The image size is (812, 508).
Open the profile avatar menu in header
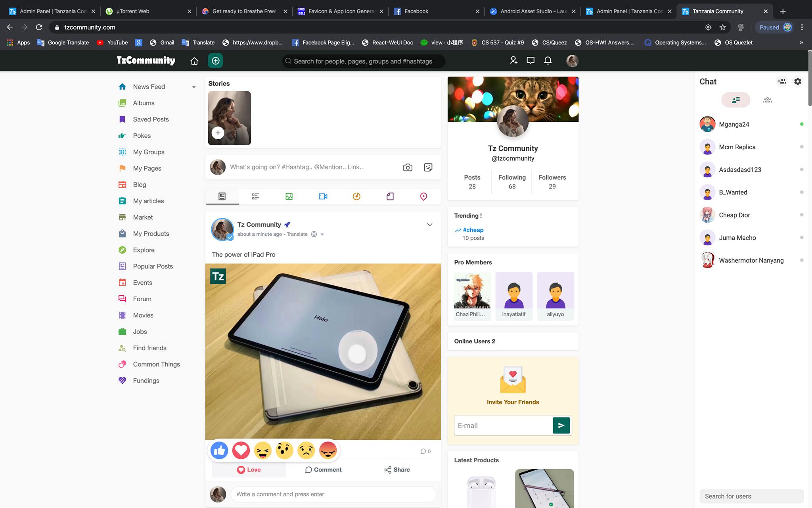[572, 61]
